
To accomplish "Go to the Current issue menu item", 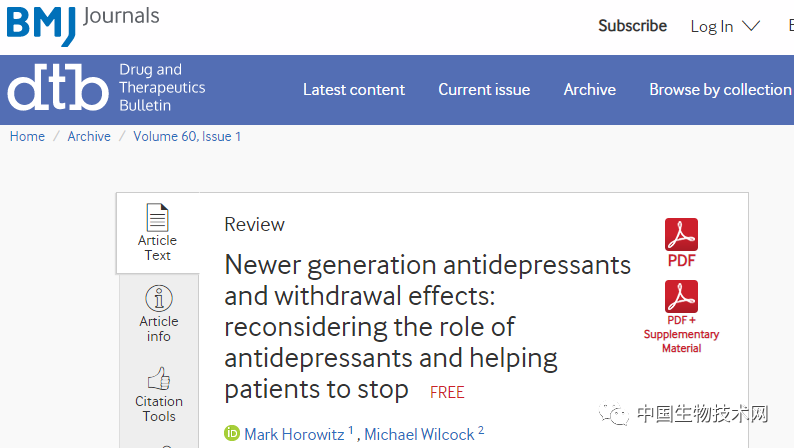I will [484, 89].
